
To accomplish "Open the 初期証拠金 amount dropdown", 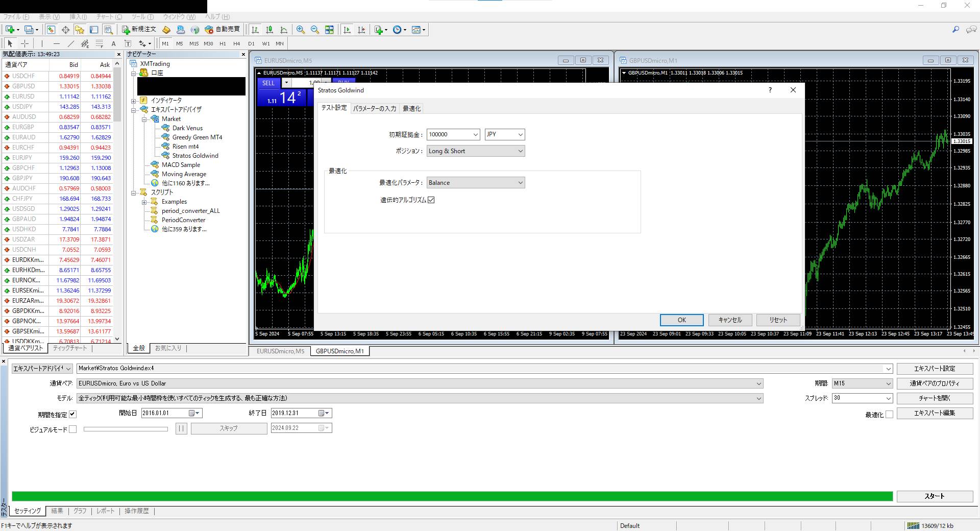I will pyautogui.click(x=475, y=135).
